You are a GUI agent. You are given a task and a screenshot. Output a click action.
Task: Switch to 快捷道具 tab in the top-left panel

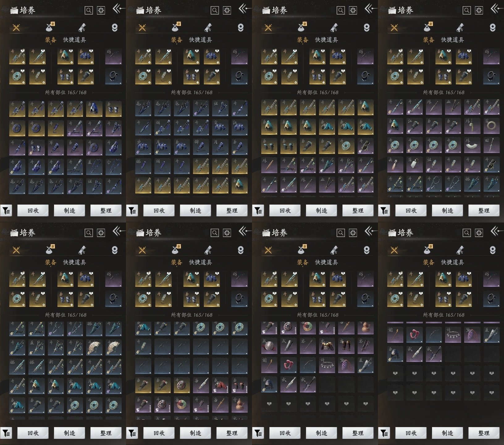click(74, 40)
